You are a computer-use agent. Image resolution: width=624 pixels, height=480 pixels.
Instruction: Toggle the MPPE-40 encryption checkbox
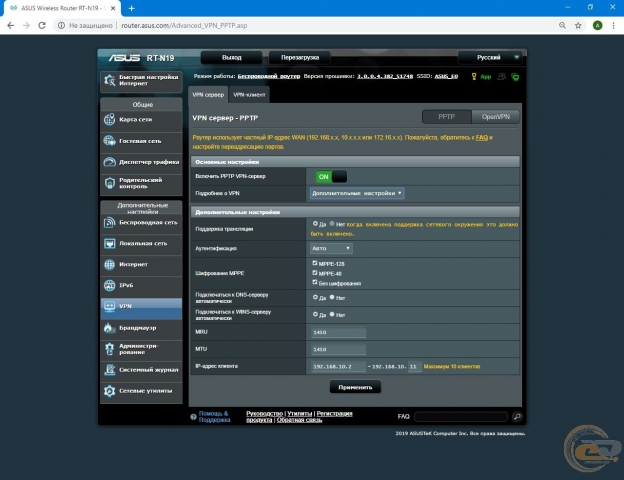click(315, 273)
